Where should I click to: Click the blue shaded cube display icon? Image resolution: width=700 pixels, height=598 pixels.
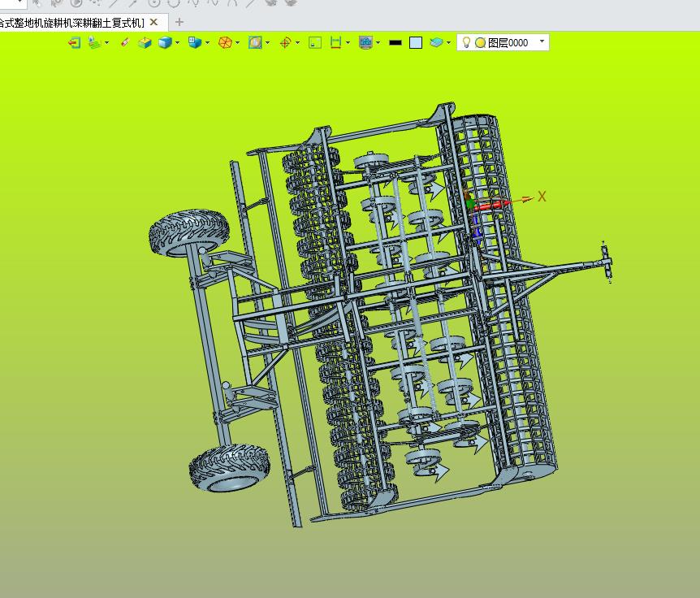click(165, 43)
